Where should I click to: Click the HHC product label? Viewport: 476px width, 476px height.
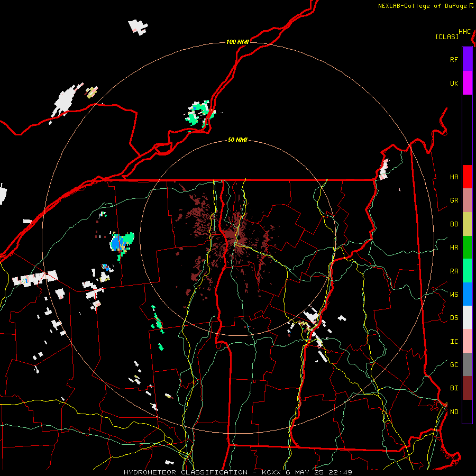coord(465,32)
